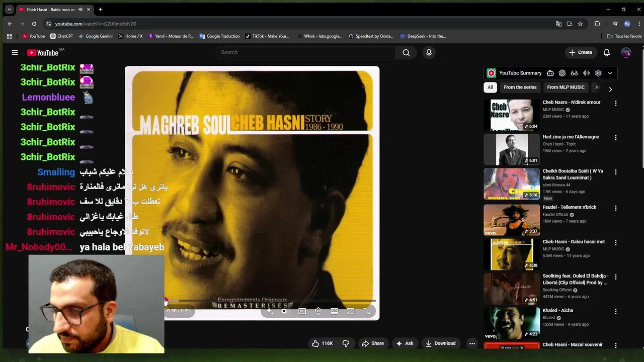The image size is (644, 362).
Task: Click the Create button
Action: point(580,52)
